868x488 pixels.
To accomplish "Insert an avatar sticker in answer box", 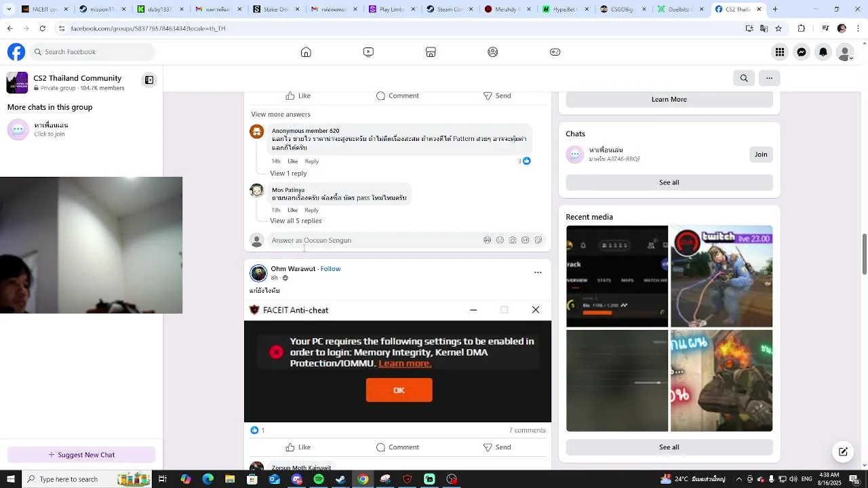I will tap(487, 240).
